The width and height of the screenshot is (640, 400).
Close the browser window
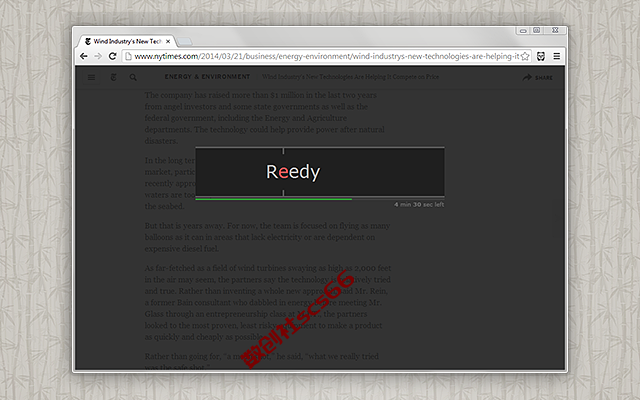tap(555, 30)
